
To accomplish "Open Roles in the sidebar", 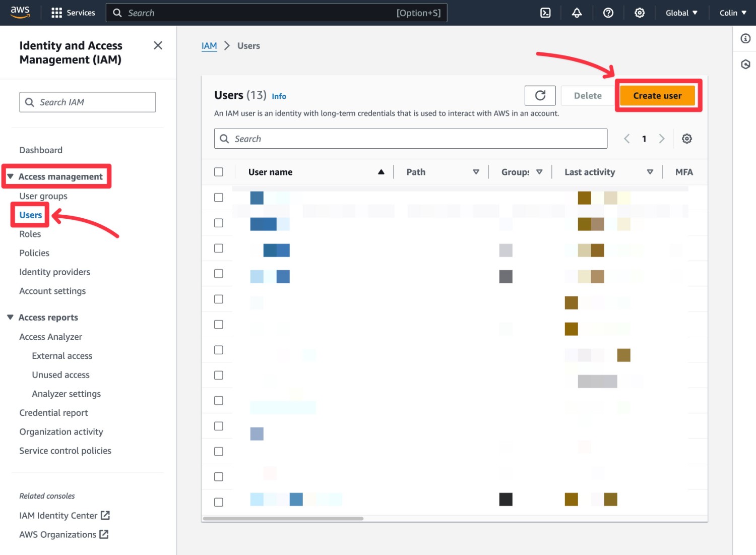I will point(30,234).
